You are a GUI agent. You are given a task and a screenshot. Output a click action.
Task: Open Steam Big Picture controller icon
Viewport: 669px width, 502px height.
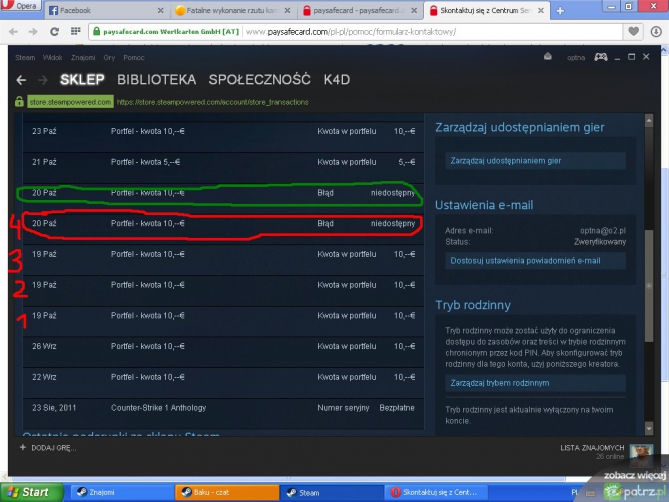click(x=600, y=58)
